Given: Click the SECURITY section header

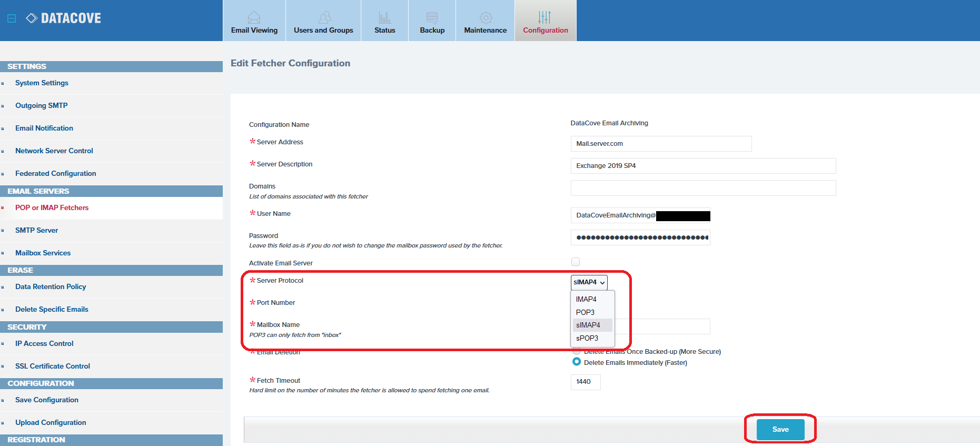Looking at the screenshot, I should click(111, 327).
